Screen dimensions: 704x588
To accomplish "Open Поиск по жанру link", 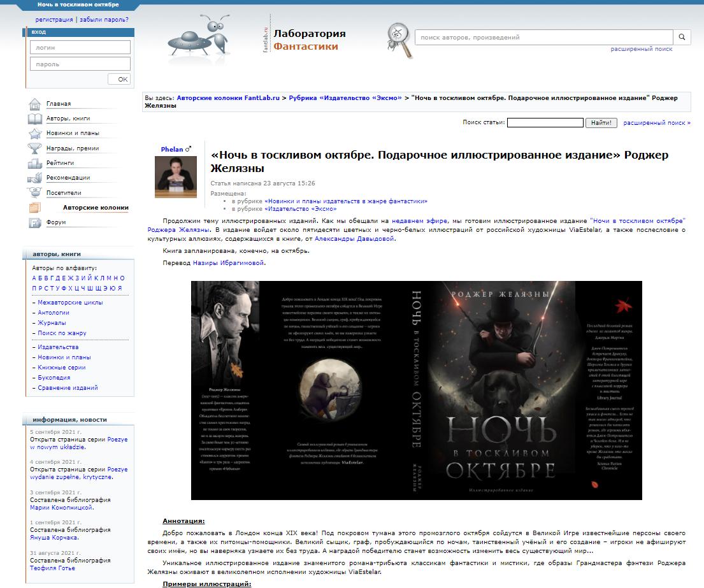I will (x=62, y=333).
